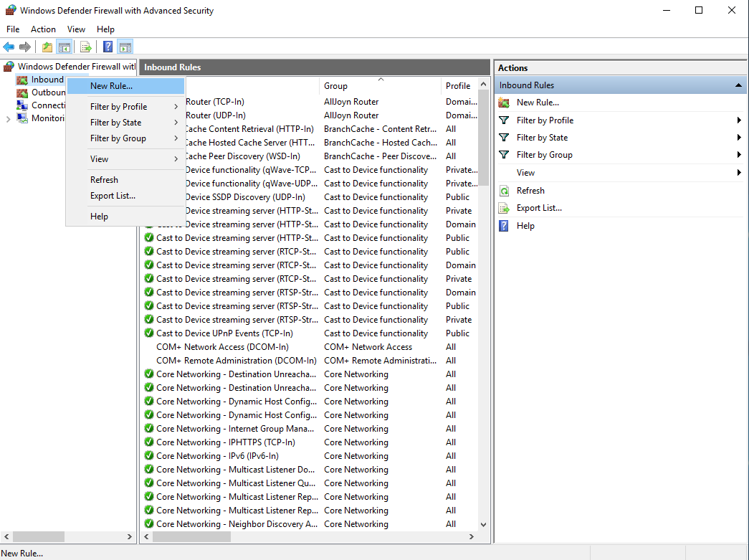Click Export List... link in Actions pane
This screenshot has width=749, height=560.
click(539, 208)
